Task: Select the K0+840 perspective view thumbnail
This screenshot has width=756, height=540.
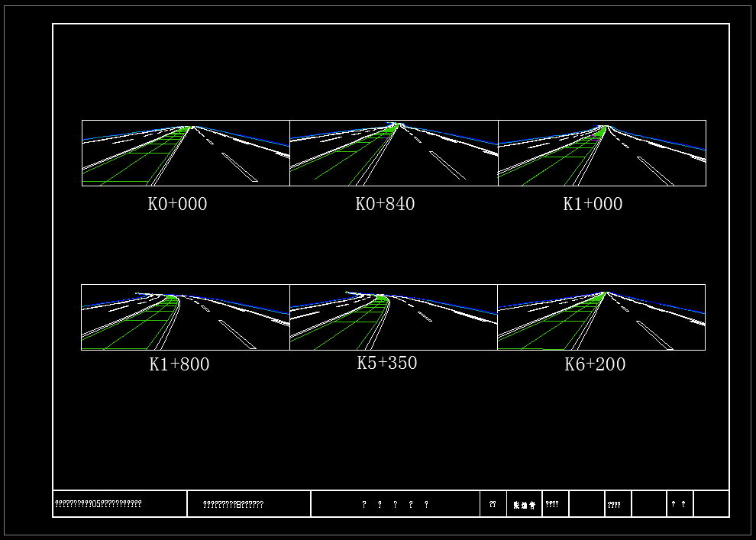Action: (x=393, y=153)
